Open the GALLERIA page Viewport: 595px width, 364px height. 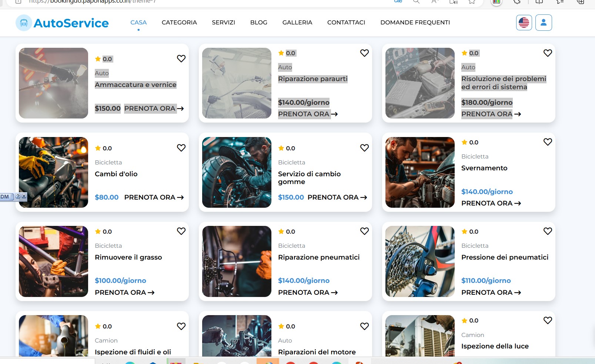pyautogui.click(x=297, y=23)
